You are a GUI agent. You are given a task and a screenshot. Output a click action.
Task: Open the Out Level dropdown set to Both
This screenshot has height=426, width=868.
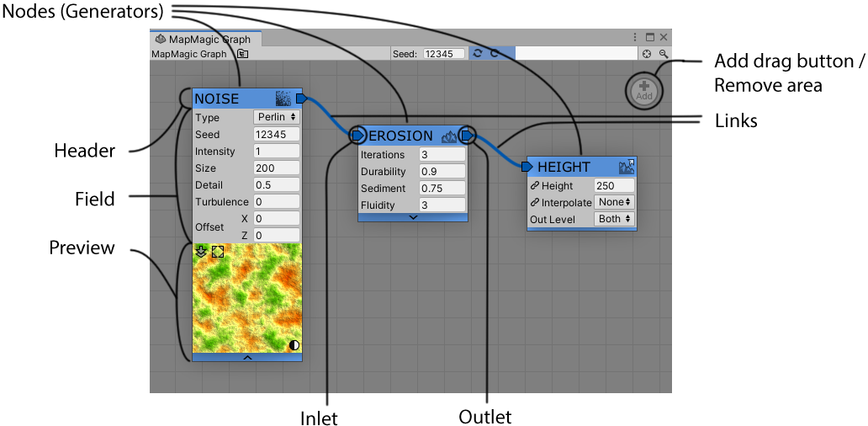(614, 220)
